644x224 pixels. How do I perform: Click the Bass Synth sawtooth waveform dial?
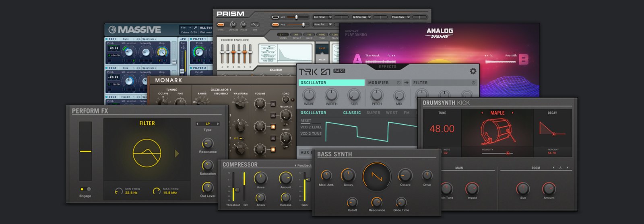(x=377, y=177)
